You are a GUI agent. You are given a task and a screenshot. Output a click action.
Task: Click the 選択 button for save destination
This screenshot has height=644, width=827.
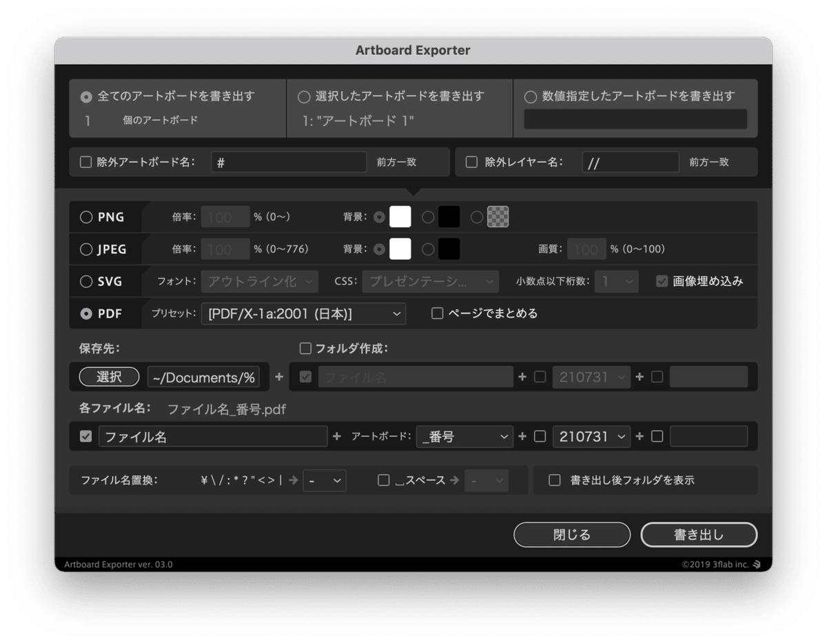pyautogui.click(x=110, y=377)
